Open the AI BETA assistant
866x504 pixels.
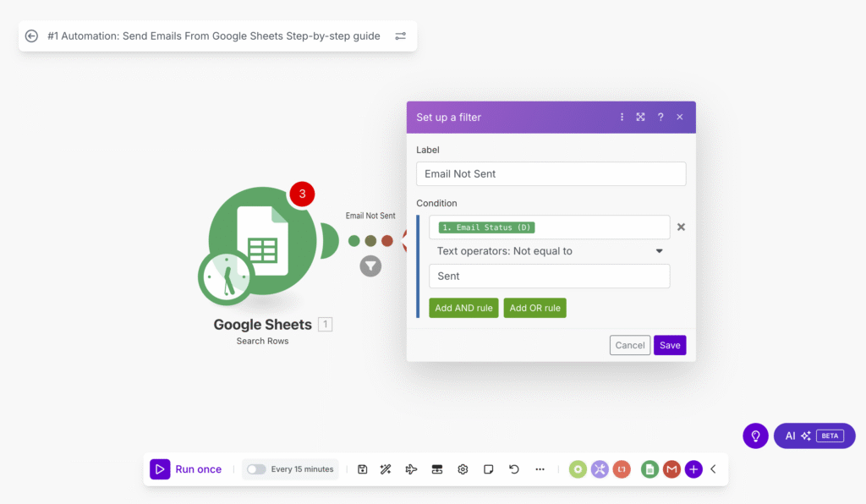click(814, 436)
